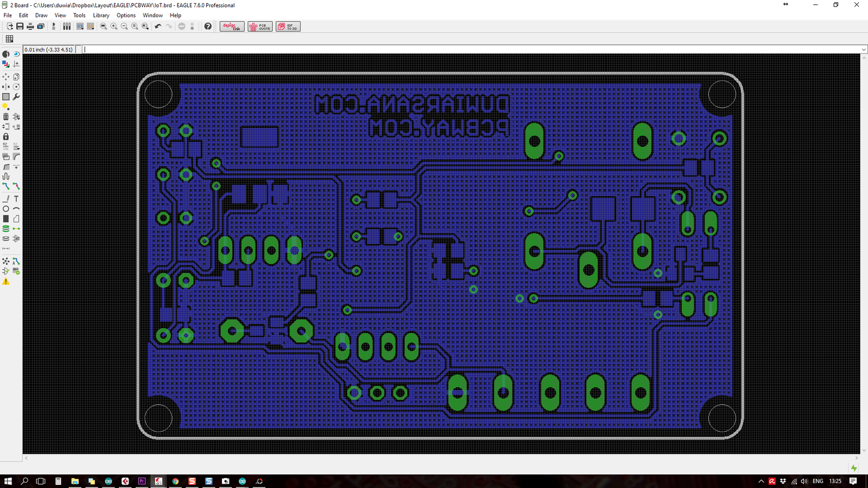This screenshot has height=488, width=868.
Task: Select the Info tool
Action: coord(6,54)
